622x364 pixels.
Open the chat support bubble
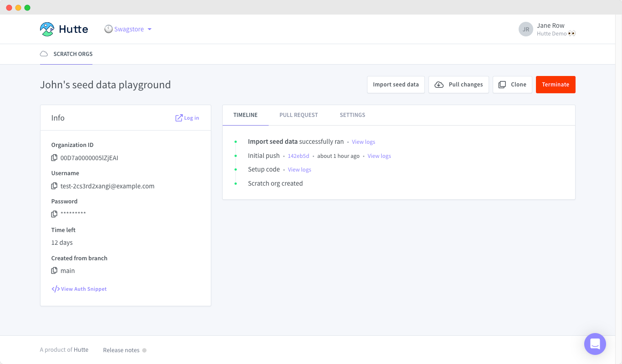tap(595, 344)
